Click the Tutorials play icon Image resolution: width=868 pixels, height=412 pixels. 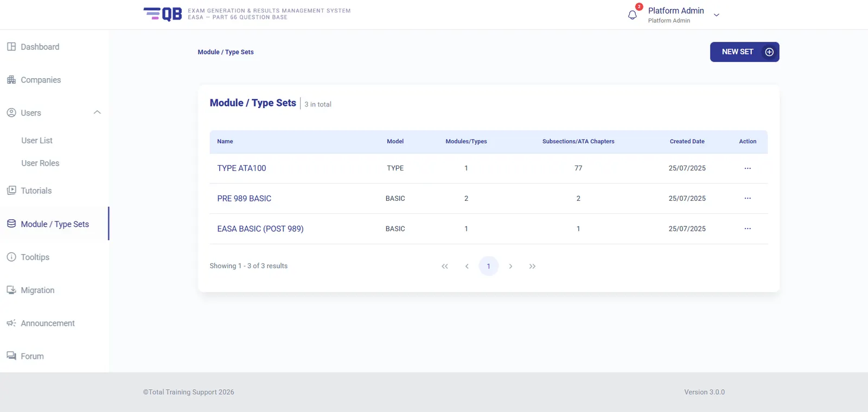coord(11,191)
